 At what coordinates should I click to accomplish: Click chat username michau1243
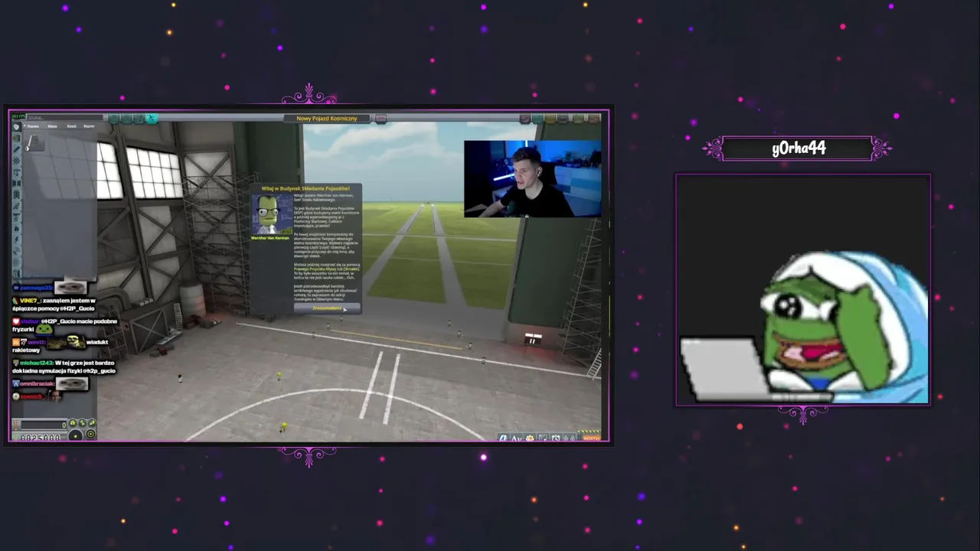point(37,364)
